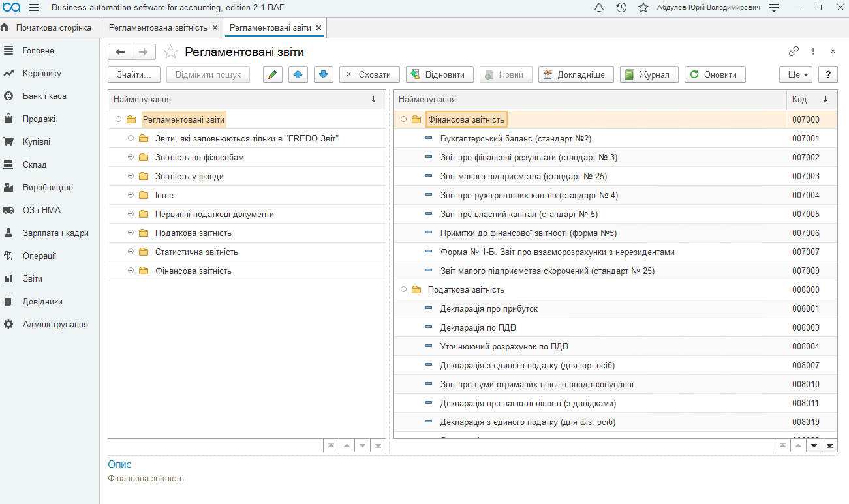The height and width of the screenshot is (504, 849).
Task: Click the Адміністрування gear icon
Action: pos(8,324)
